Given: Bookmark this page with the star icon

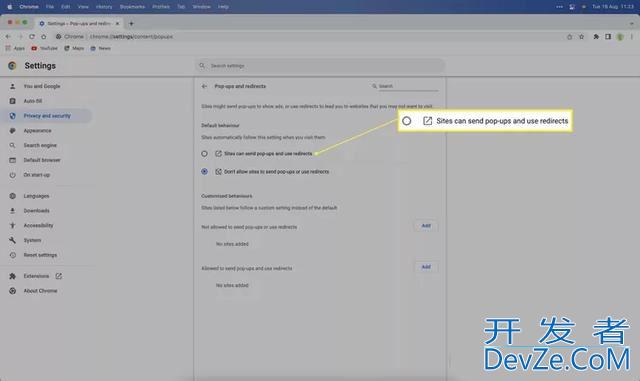Looking at the screenshot, I should [x=582, y=37].
